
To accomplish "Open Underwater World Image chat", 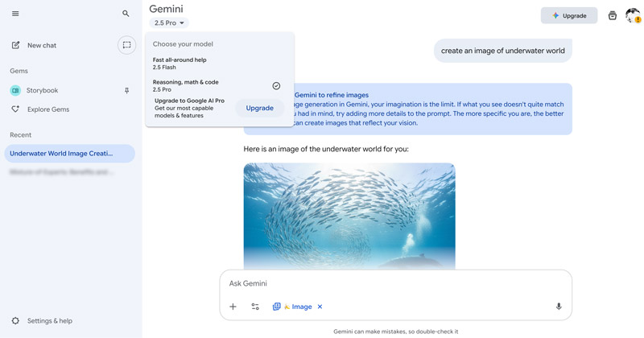I will (61, 153).
